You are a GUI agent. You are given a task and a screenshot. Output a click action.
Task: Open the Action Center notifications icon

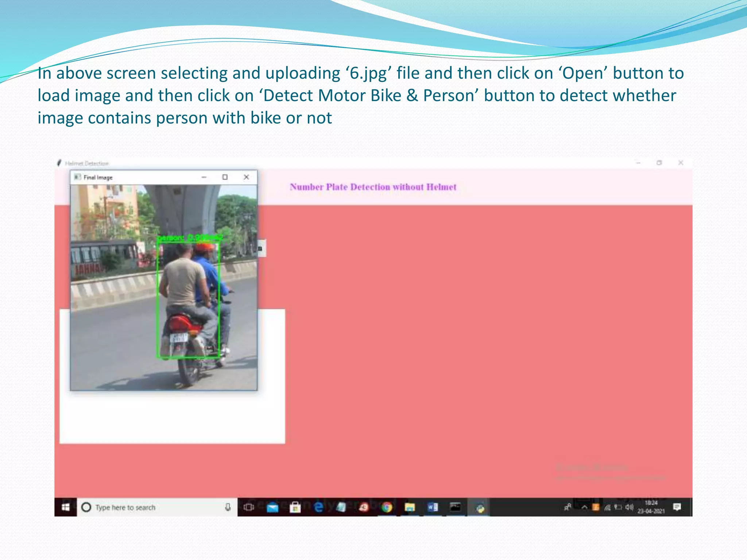click(x=677, y=507)
